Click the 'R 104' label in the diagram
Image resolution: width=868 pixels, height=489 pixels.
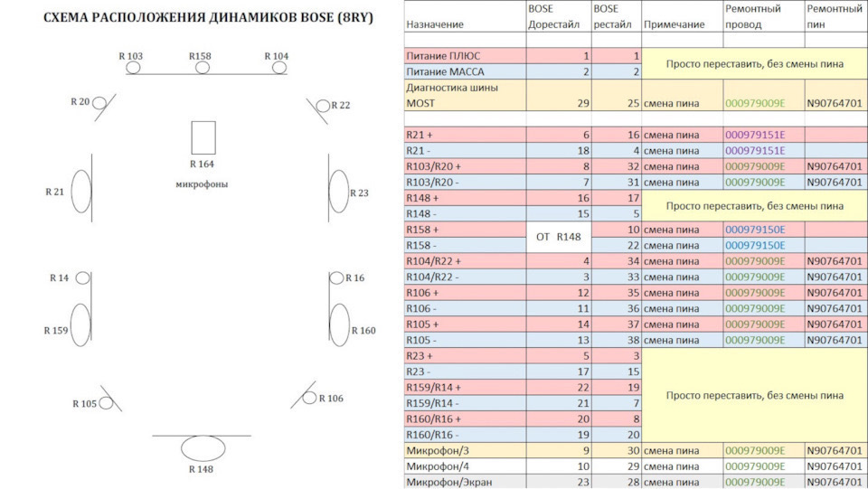[x=277, y=56]
